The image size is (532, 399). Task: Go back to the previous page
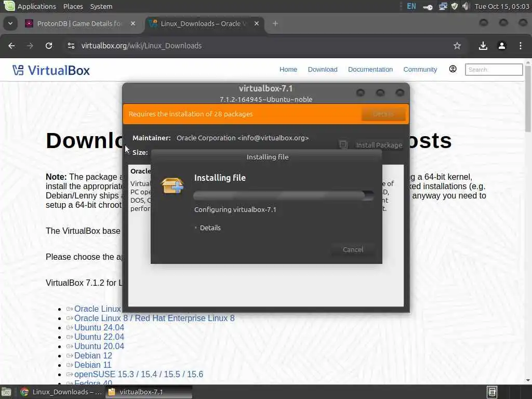(11, 46)
